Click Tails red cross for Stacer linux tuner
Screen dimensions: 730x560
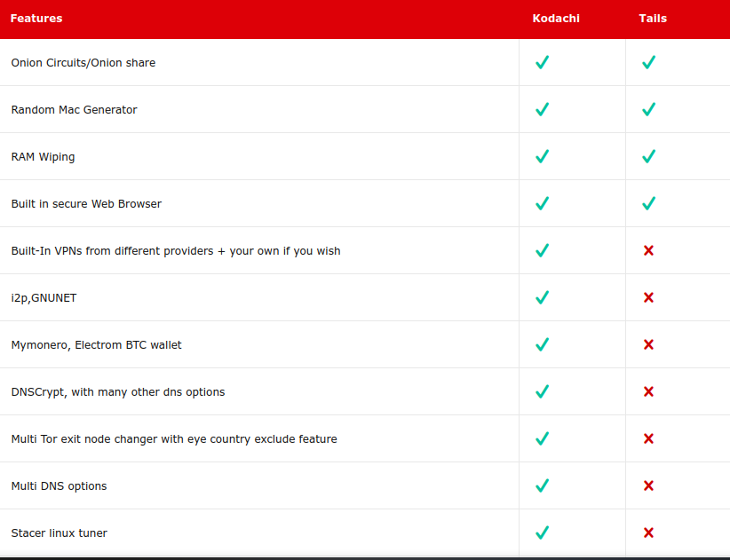coord(648,532)
